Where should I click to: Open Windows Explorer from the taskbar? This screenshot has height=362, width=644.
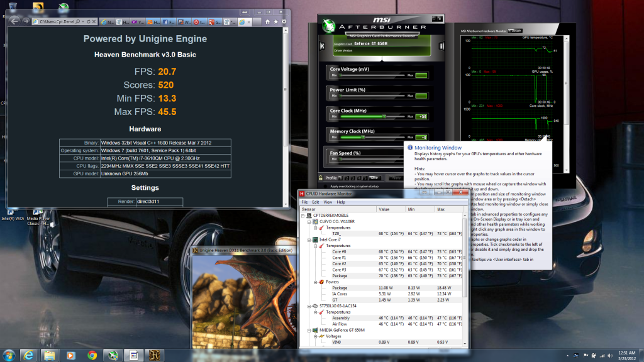(50, 355)
